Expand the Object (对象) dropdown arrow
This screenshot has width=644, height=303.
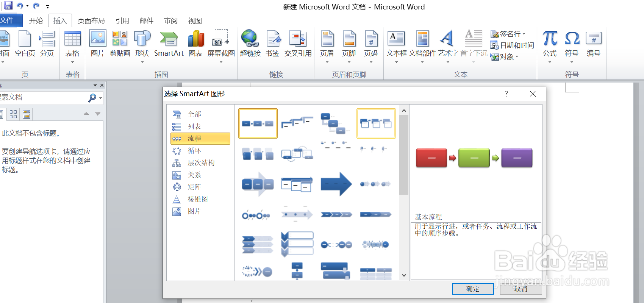(517, 57)
